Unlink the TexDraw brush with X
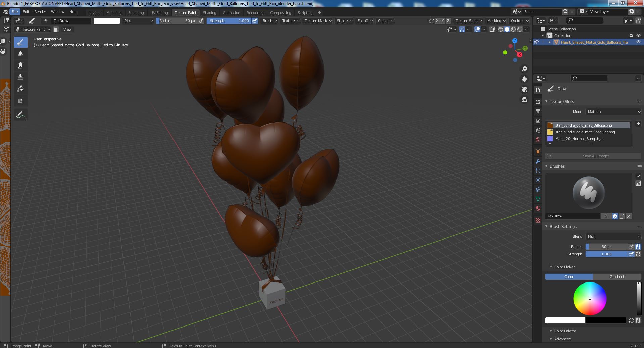The height and width of the screenshot is (348, 644). [x=629, y=216]
